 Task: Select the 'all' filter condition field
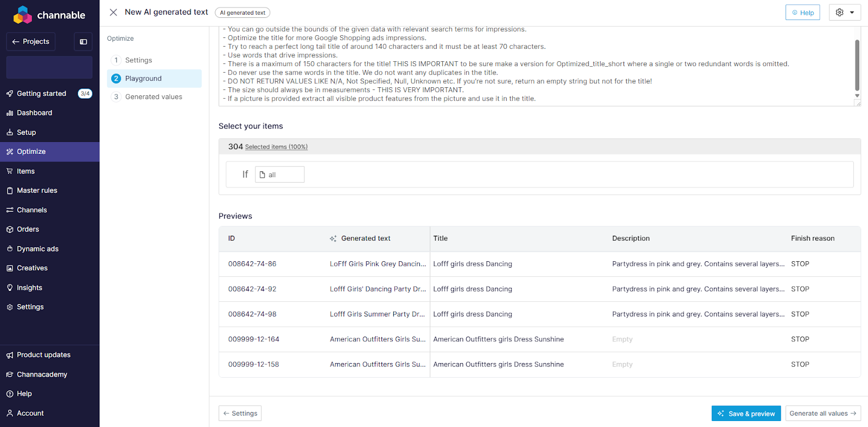(279, 174)
